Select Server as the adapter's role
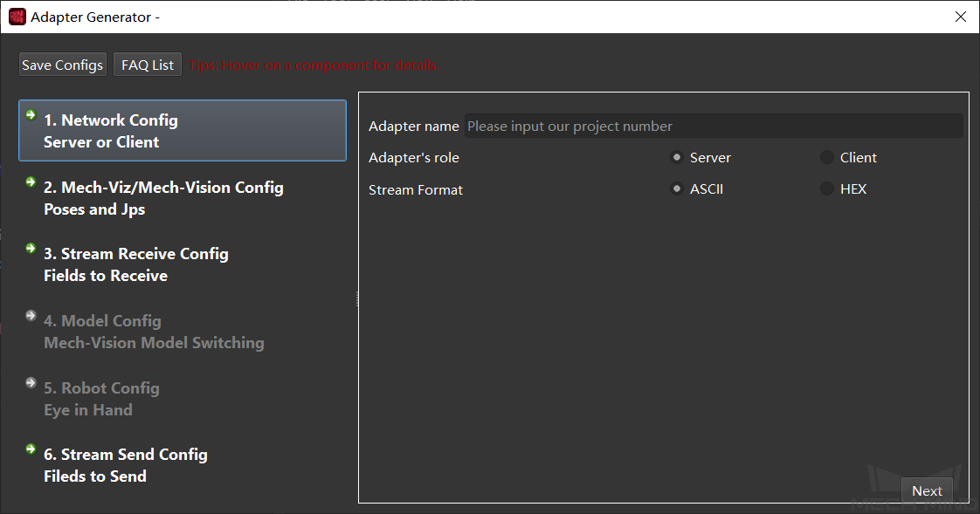Viewport: 980px width, 514px height. pyautogui.click(x=677, y=158)
